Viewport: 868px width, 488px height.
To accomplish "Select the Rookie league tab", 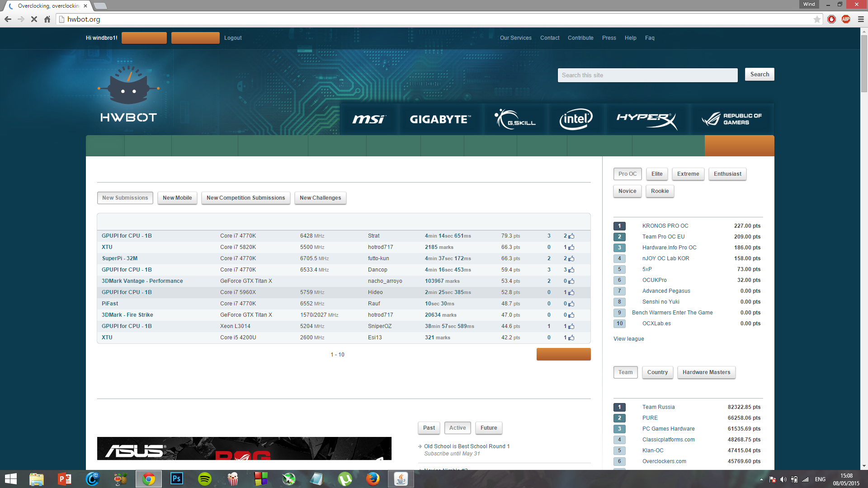I will pyautogui.click(x=660, y=191).
